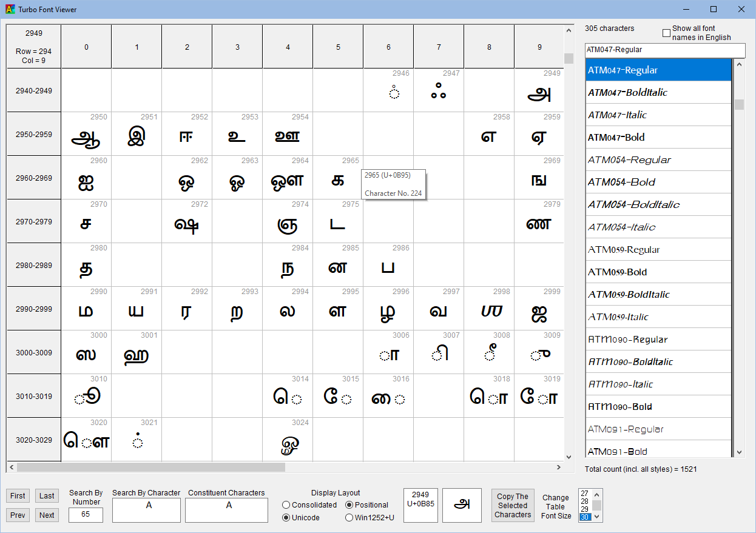
Task: Click font list scrollbar down arrow
Action: [x=739, y=452]
